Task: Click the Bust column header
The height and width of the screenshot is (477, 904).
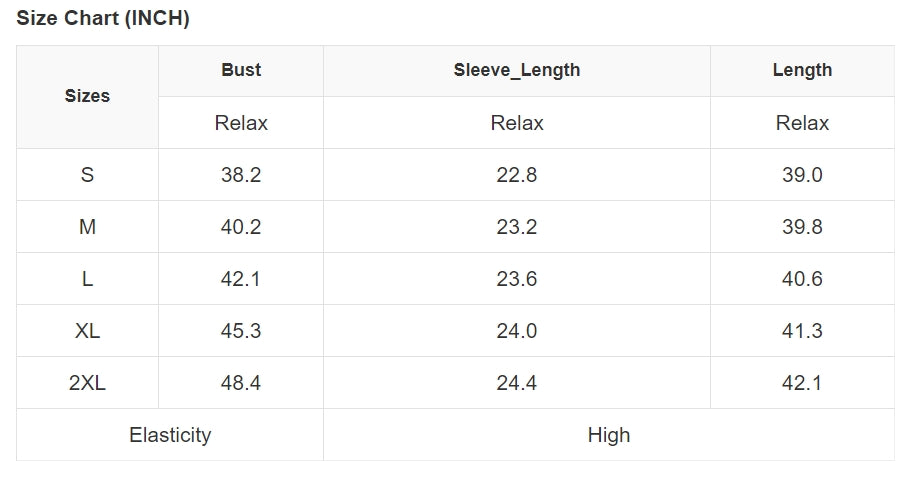Action: [241, 70]
